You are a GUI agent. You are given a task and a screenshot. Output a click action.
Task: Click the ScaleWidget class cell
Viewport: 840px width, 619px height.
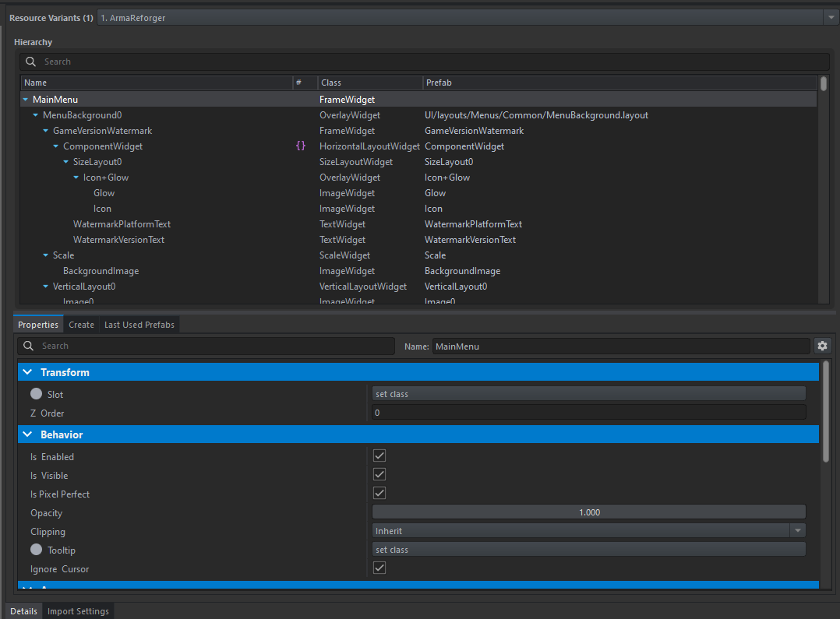(x=344, y=255)
